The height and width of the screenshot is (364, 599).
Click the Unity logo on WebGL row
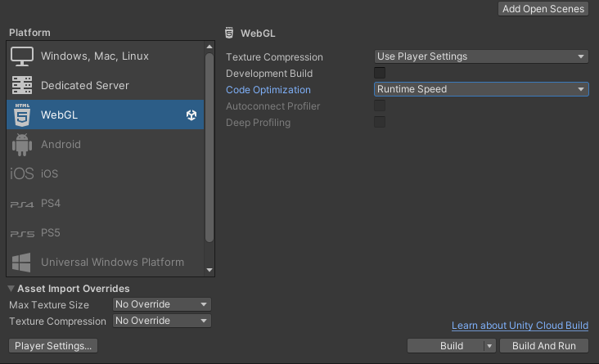click(191, 115)
